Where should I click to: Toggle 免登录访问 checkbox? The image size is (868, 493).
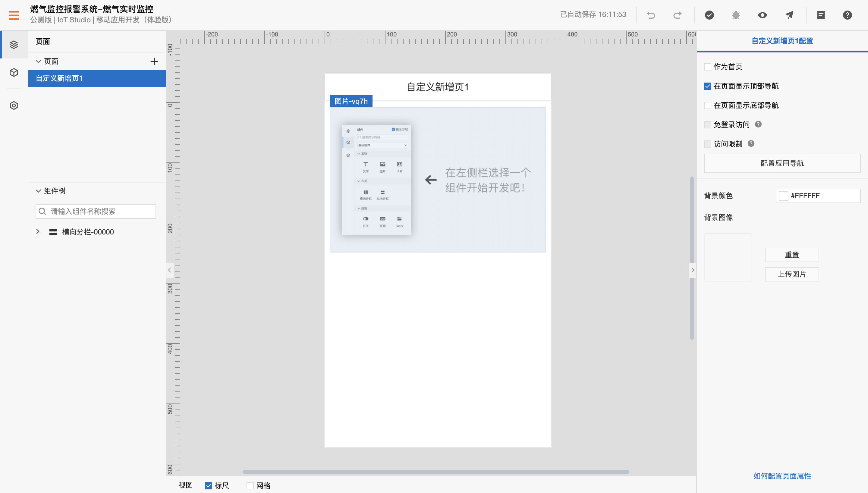pos(708,124)
